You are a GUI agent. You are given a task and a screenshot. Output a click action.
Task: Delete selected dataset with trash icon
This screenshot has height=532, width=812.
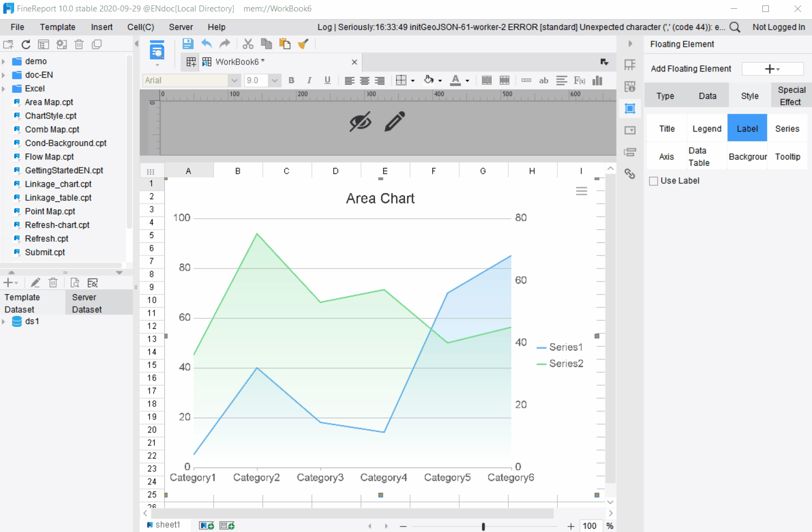coord(53,283)
